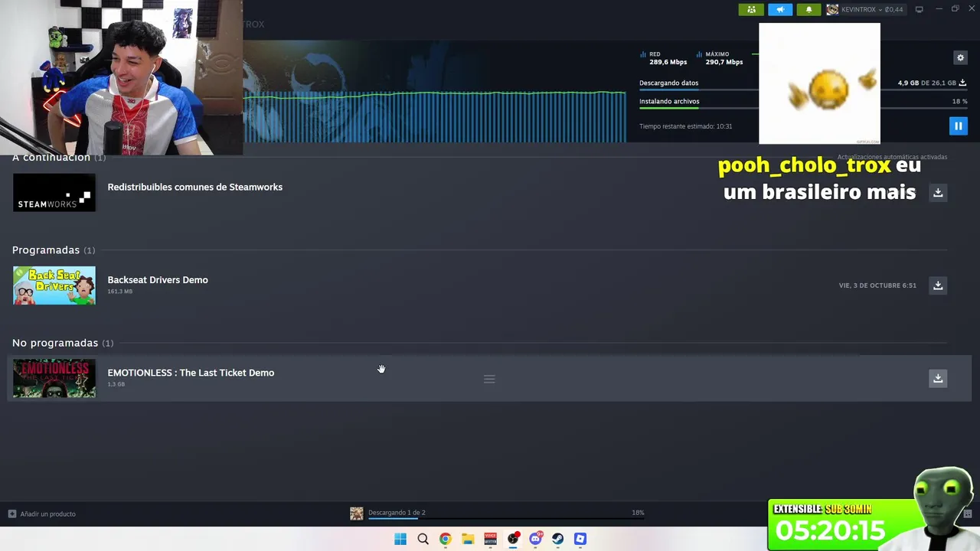Click the Steam friends chat icon bottom-right
980x551 pixels.
[968, 514]
